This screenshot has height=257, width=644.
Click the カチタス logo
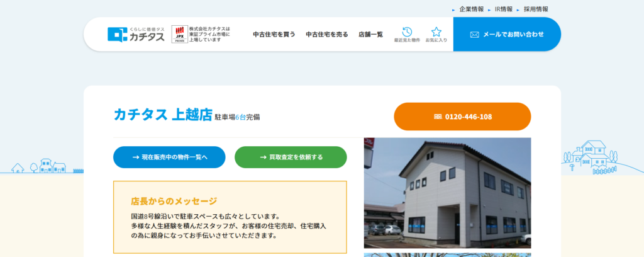136,34
